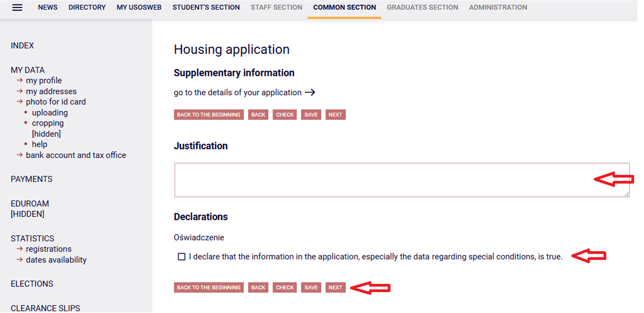Open go to the details of your application link

(x=238, y=93)
